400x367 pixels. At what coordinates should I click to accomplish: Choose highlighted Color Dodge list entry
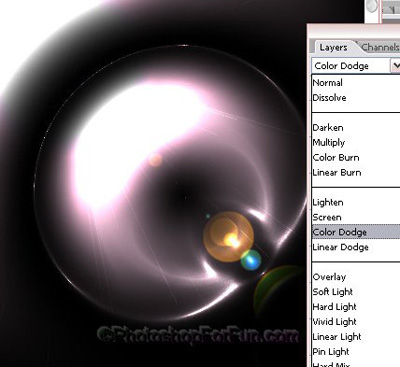(356, 232)
